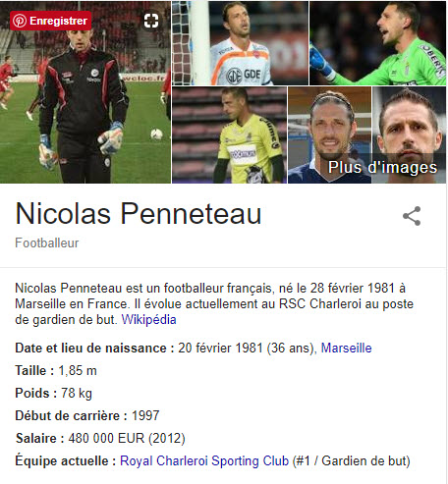The height and width of the screenshot is (484, 448).
Task: Click the Début de carrière 1997 row
Action: [x=87, y=415]
